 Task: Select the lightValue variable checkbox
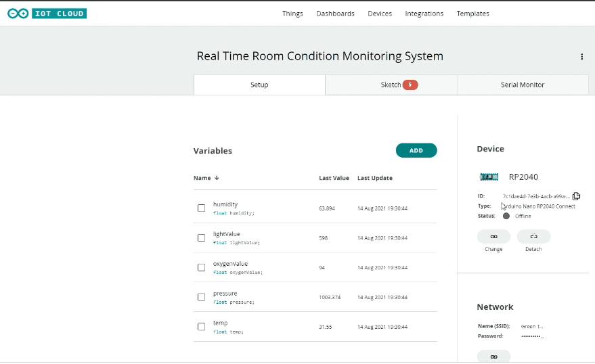point(201,238)
